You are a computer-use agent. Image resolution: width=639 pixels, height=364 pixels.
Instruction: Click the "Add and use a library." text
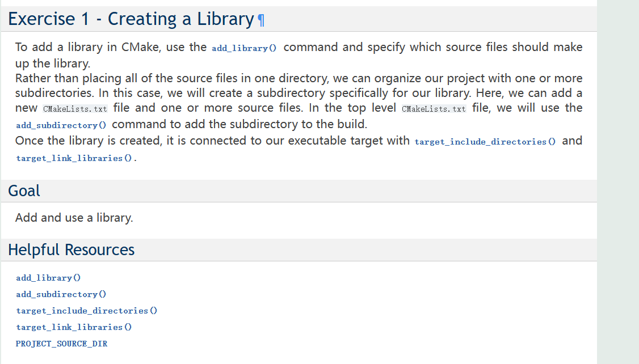tap(74, 218)
